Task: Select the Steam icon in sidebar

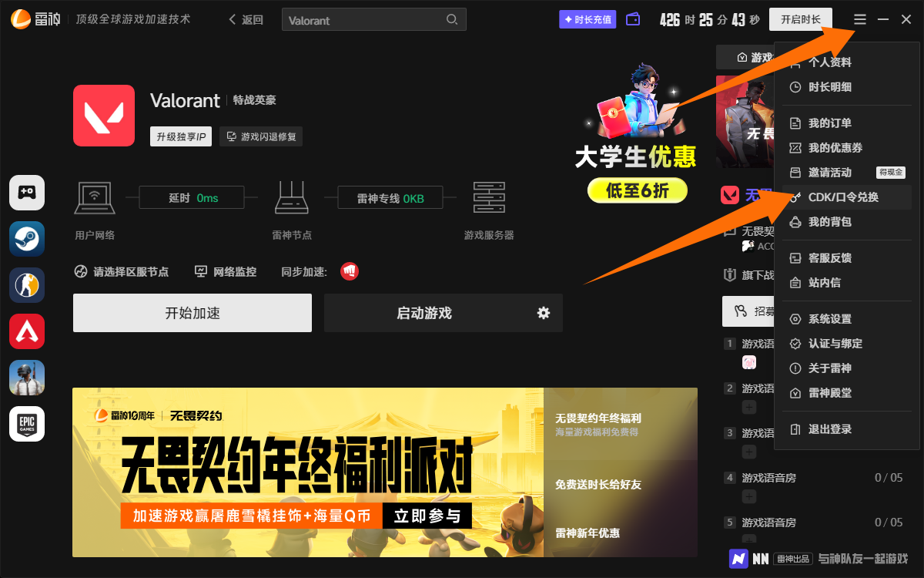Action: pyautogui.click(x=27, y=239)
